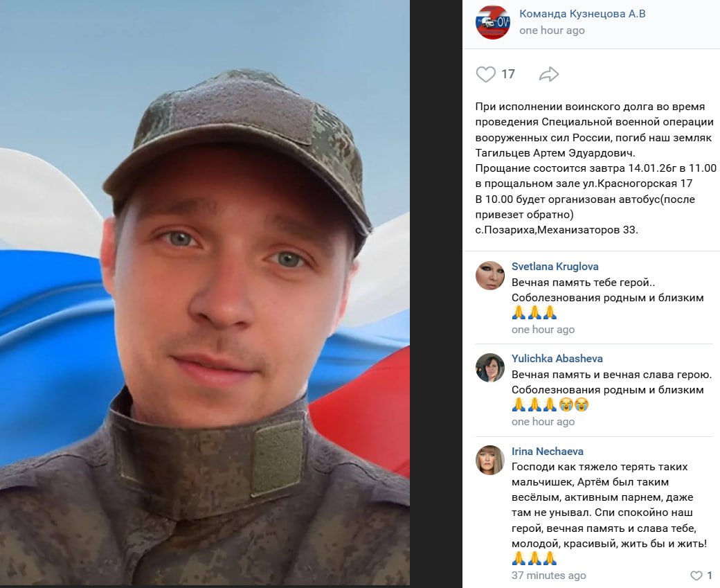This screenshot has height=588, width=720.
Task: Open the Команда Кузнецова А.В community link
Action: (x=582, y=14)
